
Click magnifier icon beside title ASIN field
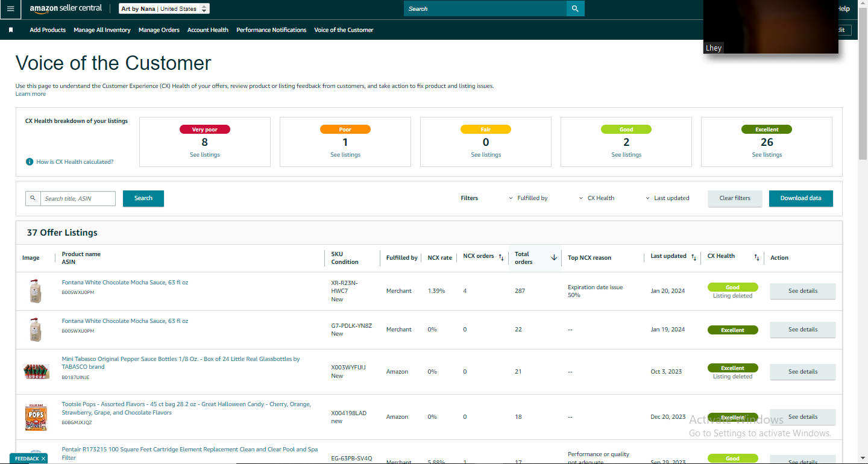[x=33, y=198]
